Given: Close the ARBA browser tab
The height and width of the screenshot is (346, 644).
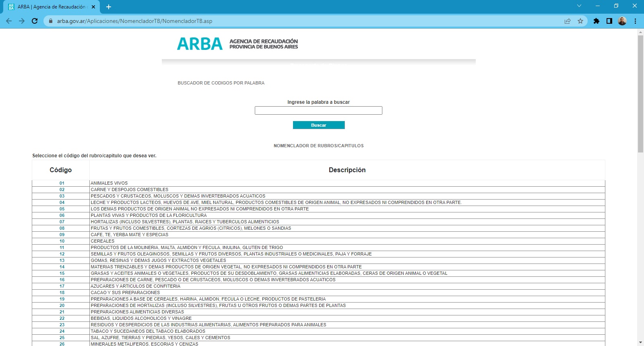Looking at the screenshot, I should [93, 7].
